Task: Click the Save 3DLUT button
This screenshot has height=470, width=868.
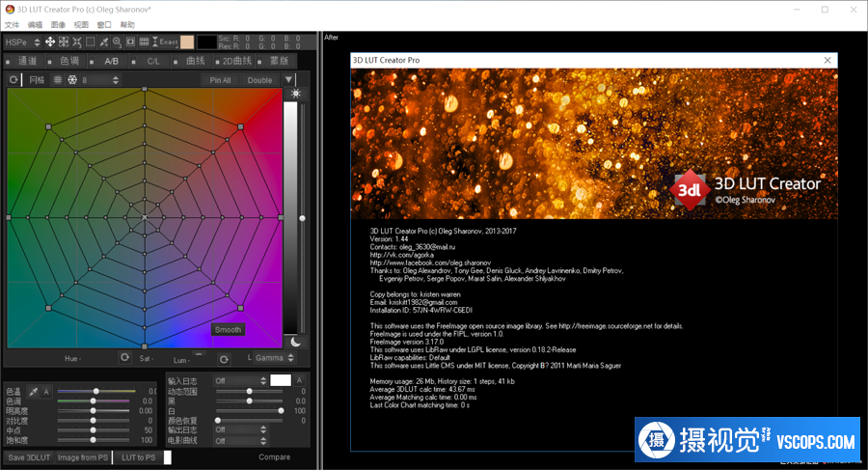Action: [x=29, y=457]
